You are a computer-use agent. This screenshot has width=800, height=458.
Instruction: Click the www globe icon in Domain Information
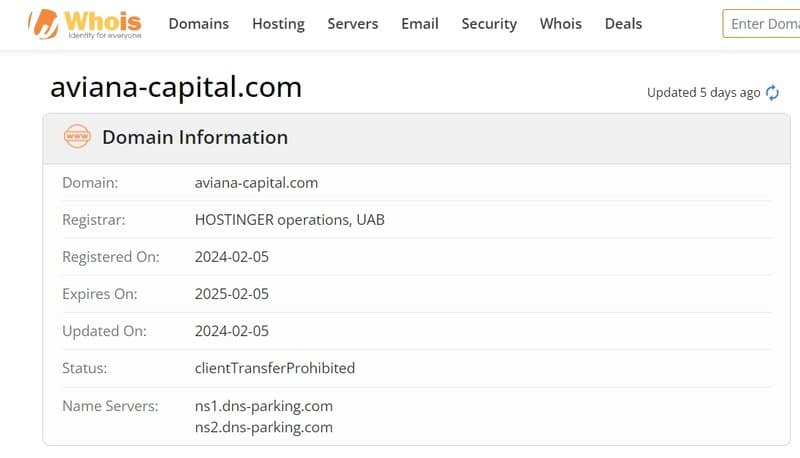tap(77, 136)
